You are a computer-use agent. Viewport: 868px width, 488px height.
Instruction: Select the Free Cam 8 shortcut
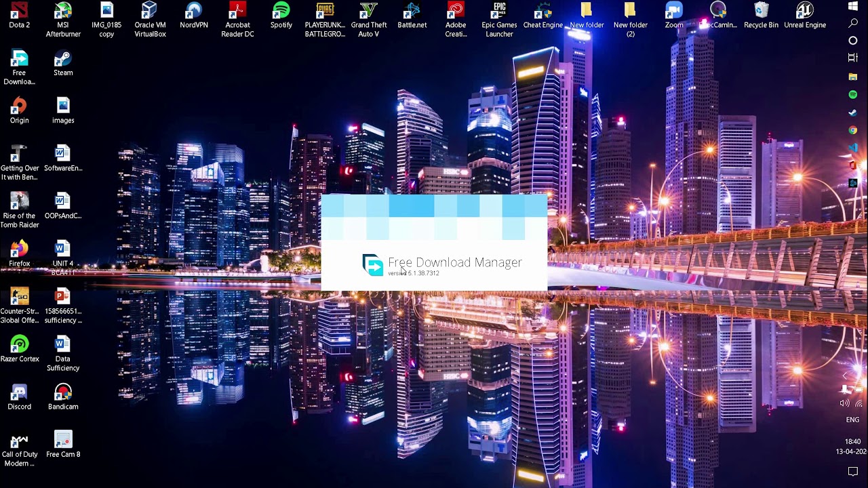coord(63,445)
